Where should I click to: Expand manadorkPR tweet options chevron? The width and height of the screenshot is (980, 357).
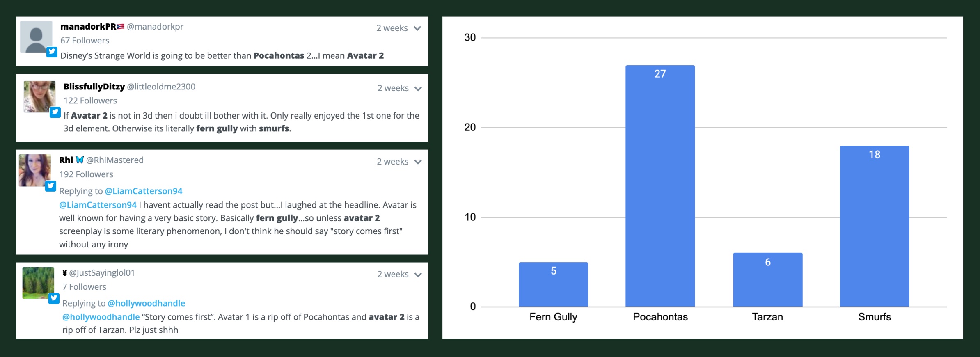point(417,28)
